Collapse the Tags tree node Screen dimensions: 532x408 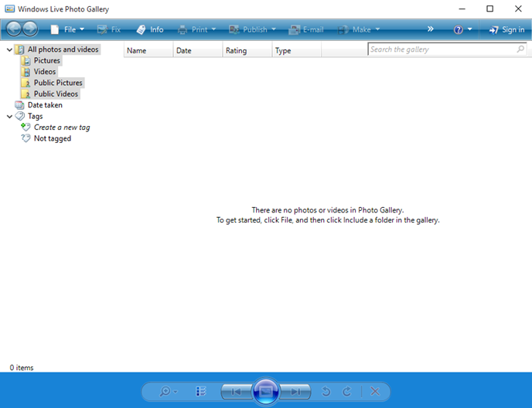pyautogui.click(x=9, y=117)
